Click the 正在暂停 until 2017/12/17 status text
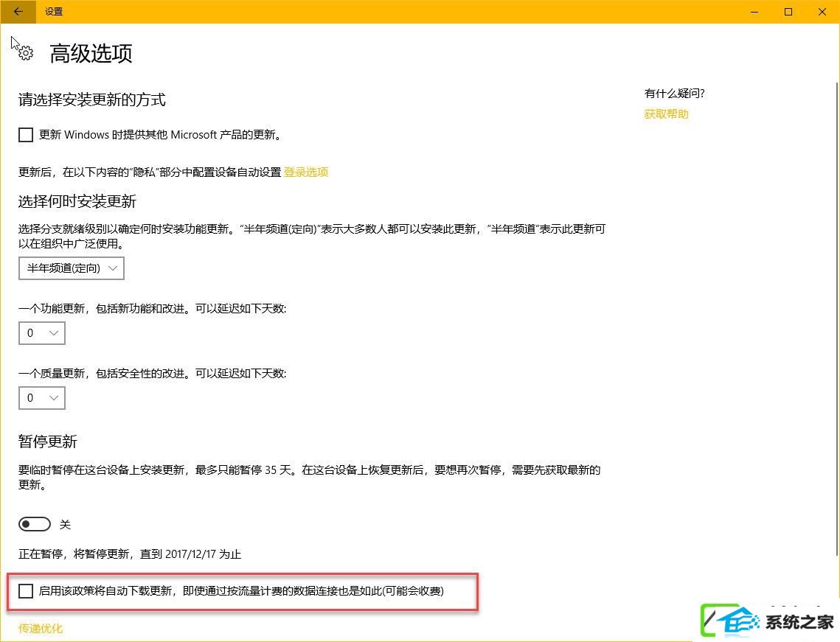The width and height of the screenshot is (840, 642). [131, 554]
